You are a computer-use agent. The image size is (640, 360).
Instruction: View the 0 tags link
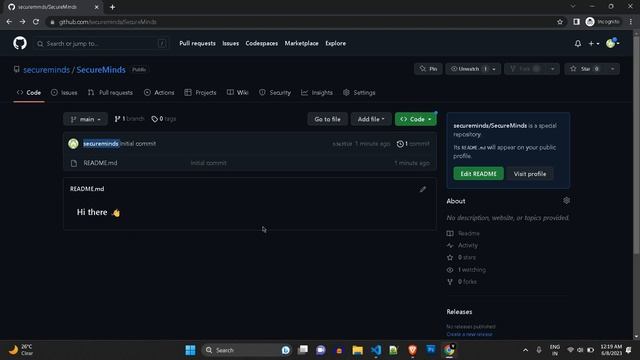click(163, 119)
